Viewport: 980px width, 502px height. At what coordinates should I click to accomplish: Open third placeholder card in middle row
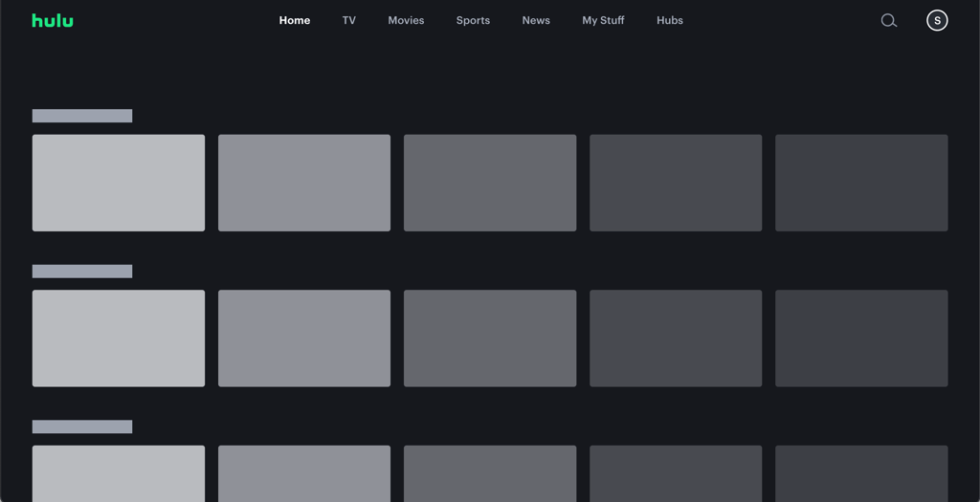[490, 338]
